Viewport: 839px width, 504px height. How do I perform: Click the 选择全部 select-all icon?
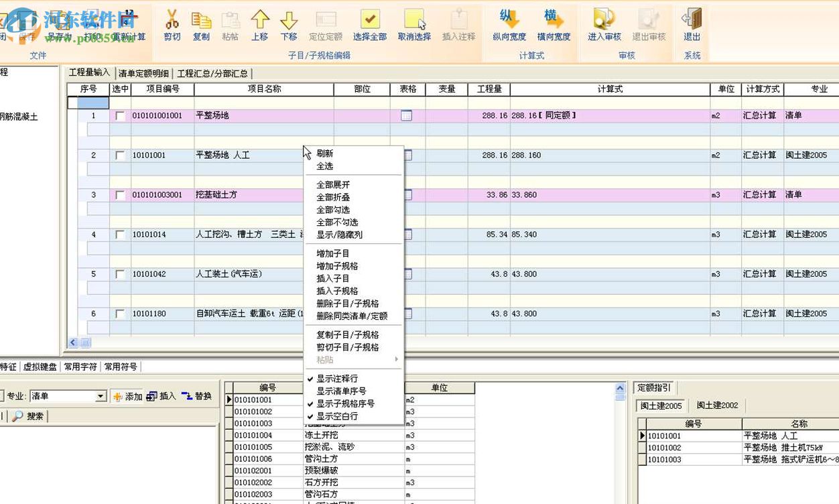371,25
